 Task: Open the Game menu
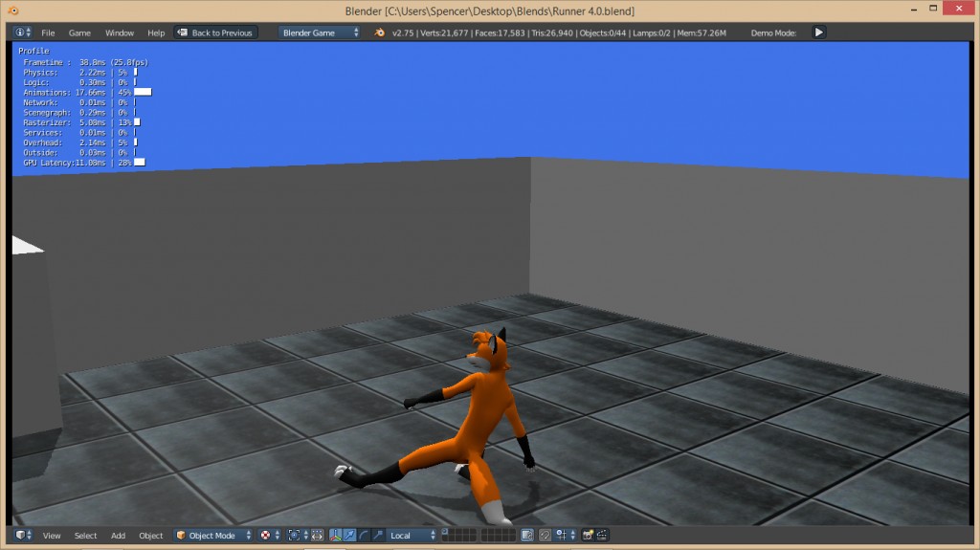(79, 33)
